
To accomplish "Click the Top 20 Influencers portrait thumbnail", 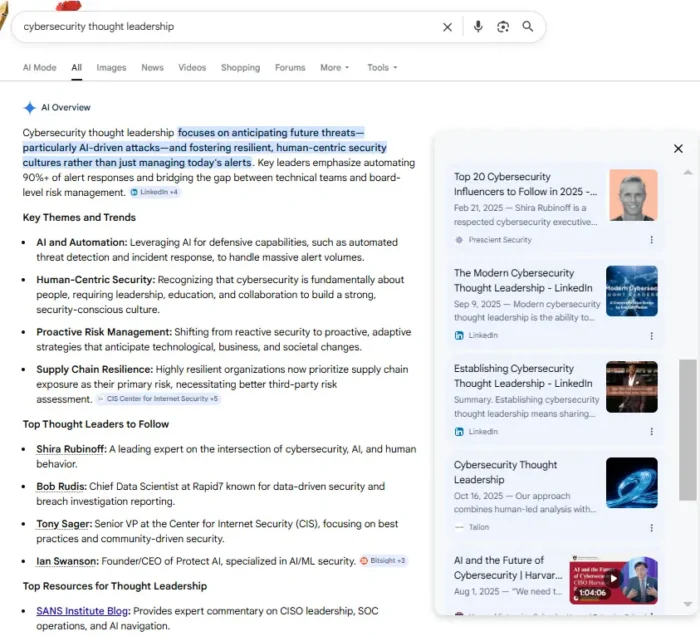I will coord(633,195).
